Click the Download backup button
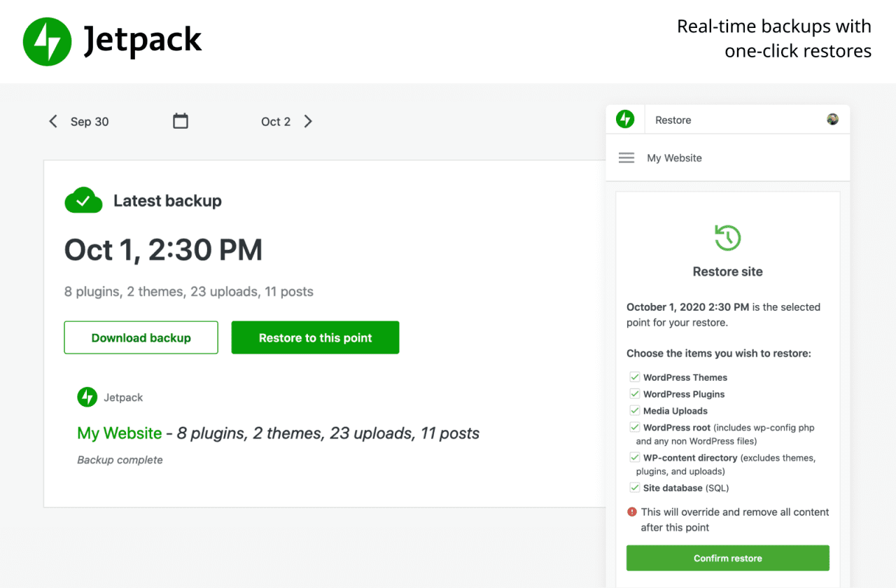Image resolution: width=896 pixels, height=588 pixels. point(141,337)
